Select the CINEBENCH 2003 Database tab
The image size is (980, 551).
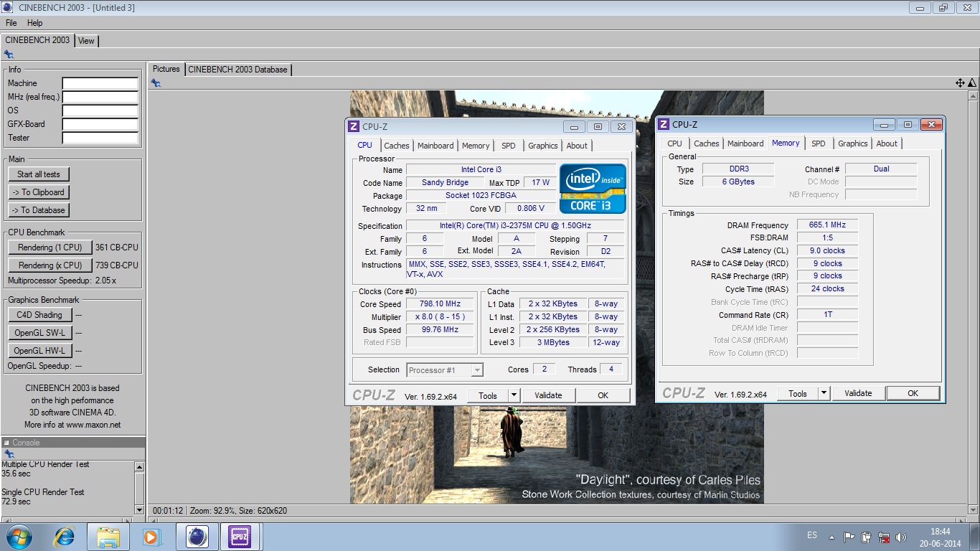click(x=237, y=70)
